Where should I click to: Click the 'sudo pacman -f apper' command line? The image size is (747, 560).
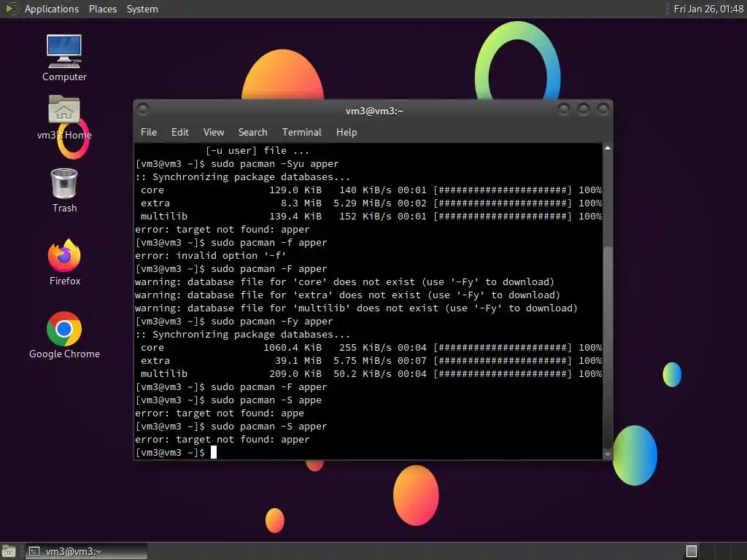(x=231, y=242)
